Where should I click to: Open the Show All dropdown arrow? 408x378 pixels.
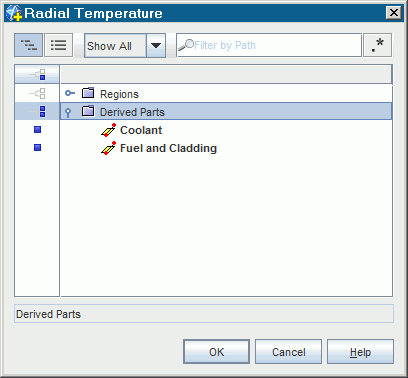point(156,45)
